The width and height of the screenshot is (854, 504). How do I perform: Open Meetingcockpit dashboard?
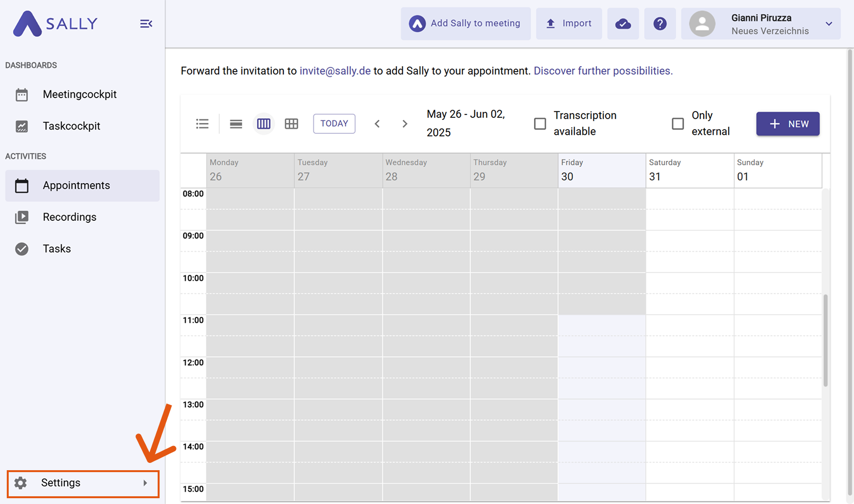(79, 94)
